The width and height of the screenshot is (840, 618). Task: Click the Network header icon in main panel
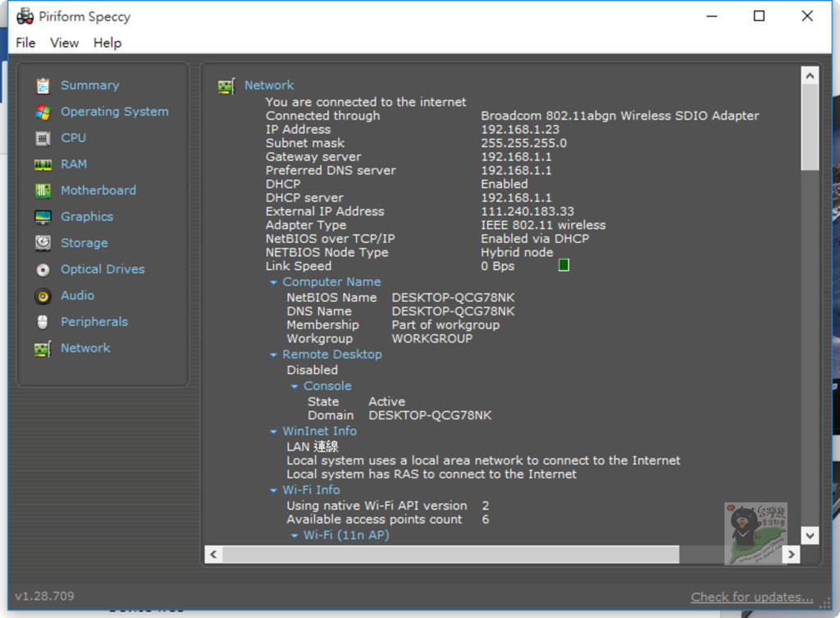coord(226,85)
